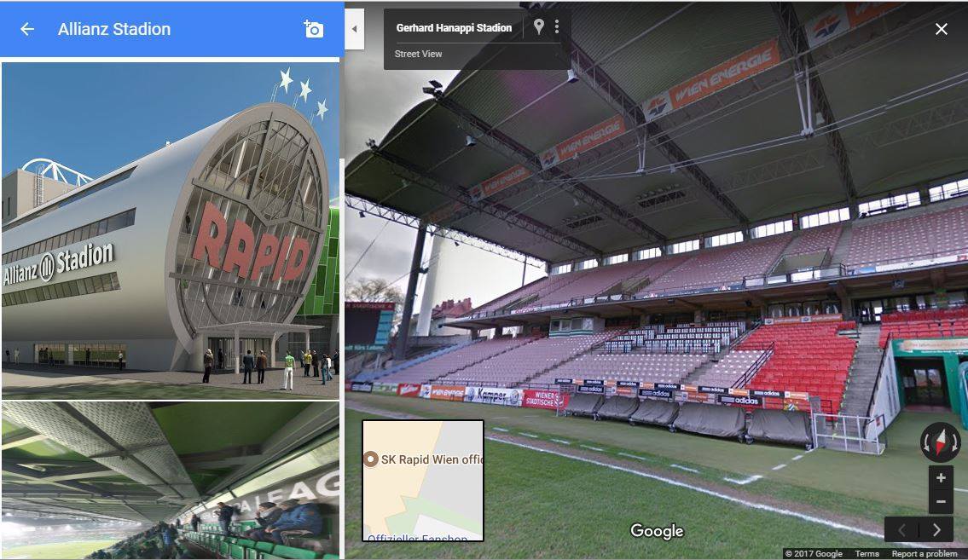Click the add photo camera icon

314,29
